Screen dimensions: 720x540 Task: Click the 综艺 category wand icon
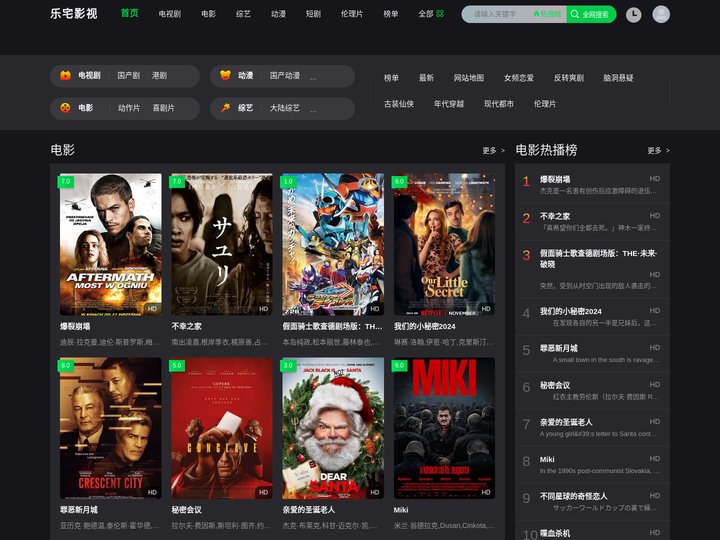tap(225, 108)
